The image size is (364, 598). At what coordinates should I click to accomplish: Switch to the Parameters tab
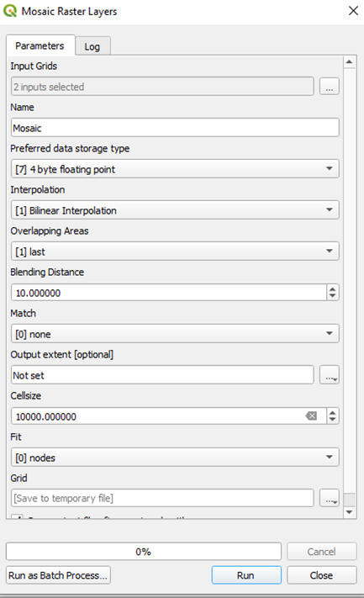coord(40,45)
